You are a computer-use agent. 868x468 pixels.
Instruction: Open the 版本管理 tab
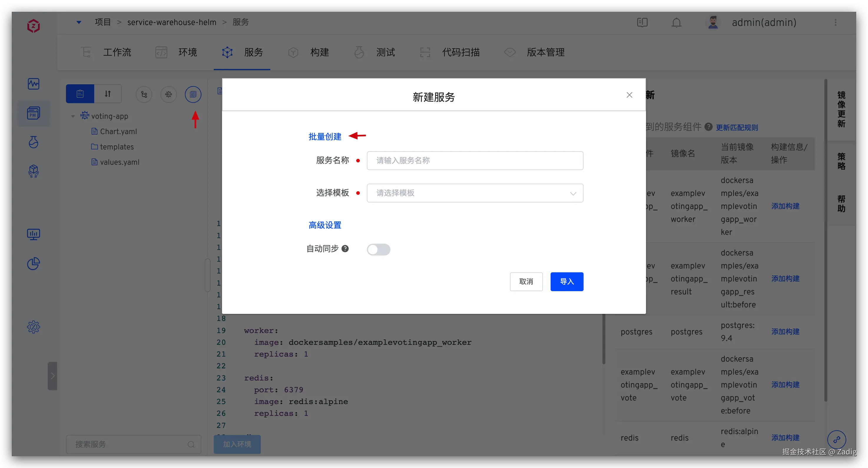534,52
